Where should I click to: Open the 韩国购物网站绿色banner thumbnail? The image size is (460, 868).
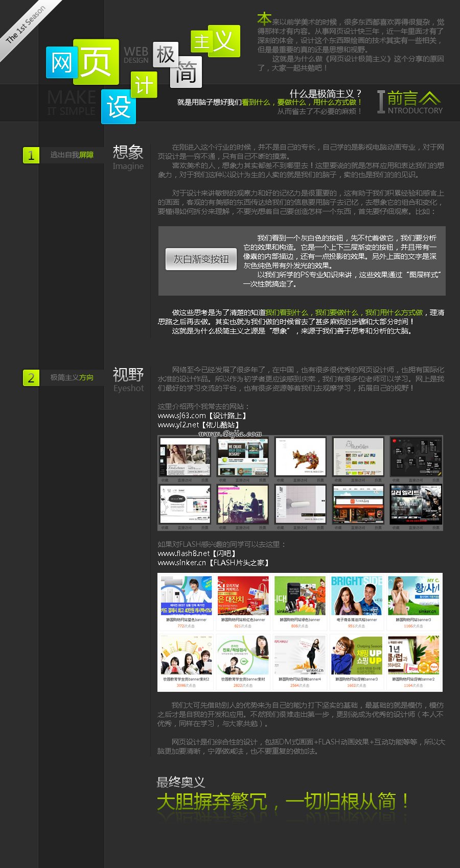[300, 596]
